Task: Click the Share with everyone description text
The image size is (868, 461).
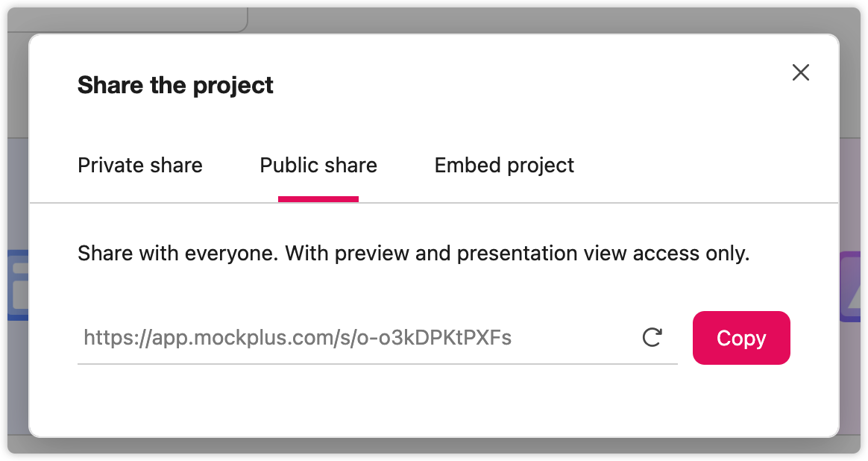Action: [x=414, y=253]
